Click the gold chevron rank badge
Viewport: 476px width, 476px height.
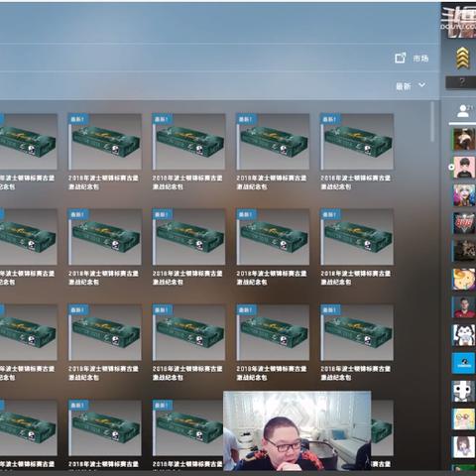coord(463,58)
